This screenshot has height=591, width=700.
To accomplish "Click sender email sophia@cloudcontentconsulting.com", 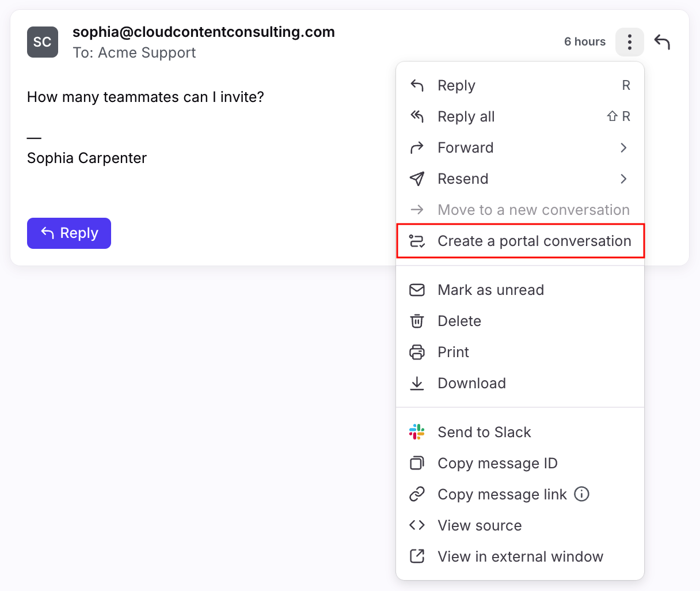I will [x=203, y=32].
